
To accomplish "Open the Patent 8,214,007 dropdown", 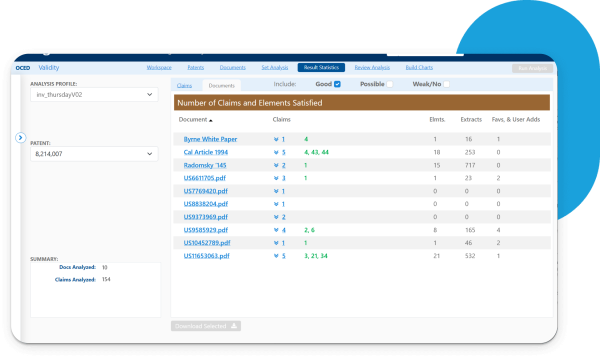I will point(94,154).
